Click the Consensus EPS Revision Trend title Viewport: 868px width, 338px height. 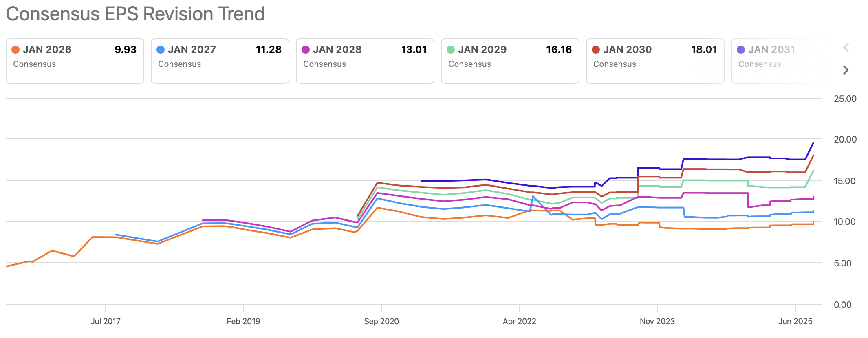[x=136, y=14]
